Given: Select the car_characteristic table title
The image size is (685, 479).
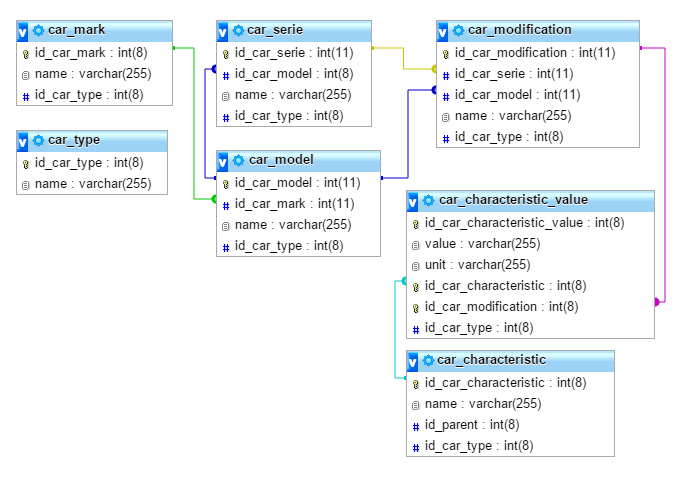Looking at the screenshot, I should [491, 360].
